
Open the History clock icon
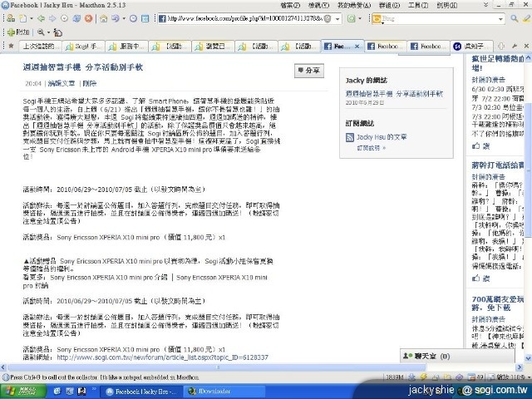pos(133,18)
